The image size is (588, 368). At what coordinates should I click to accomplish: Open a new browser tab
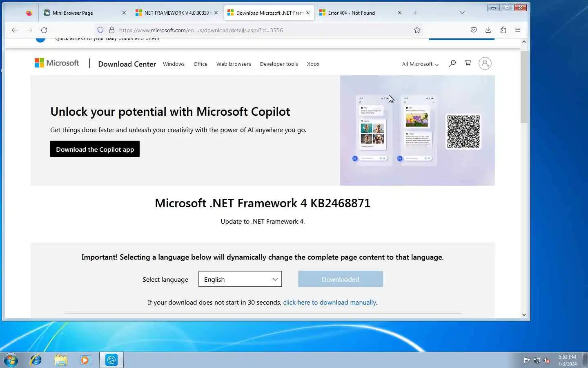coord(415,13)
